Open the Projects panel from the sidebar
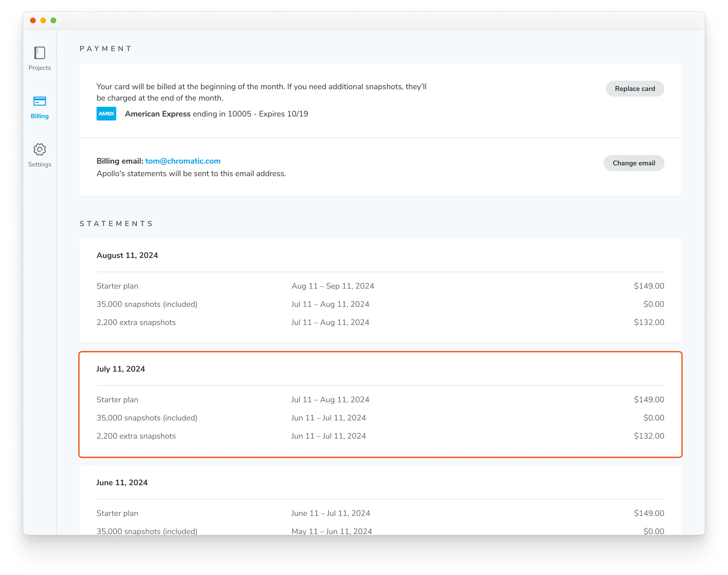The width and height of the screenshot is (728, 575). tap(40, 59)
